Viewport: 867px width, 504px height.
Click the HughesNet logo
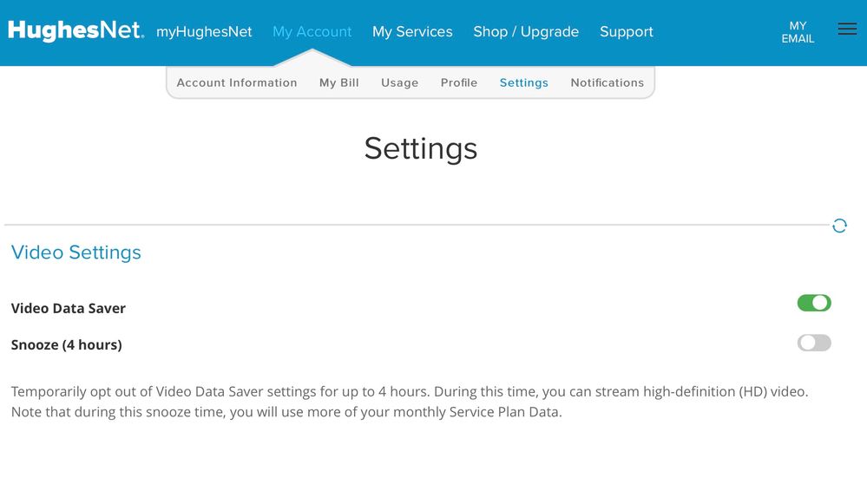76,30
